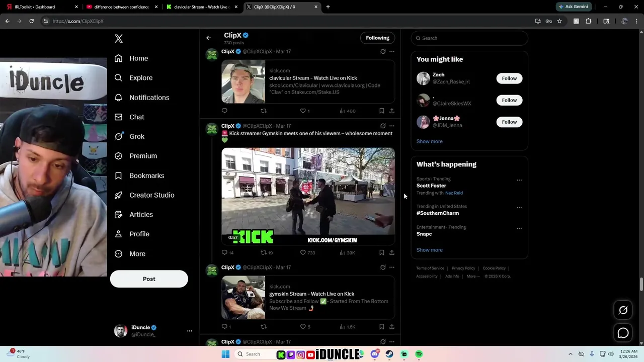Open the Naz Reid trending link
Screen dimensions: 644x362
tap(454, 193)
